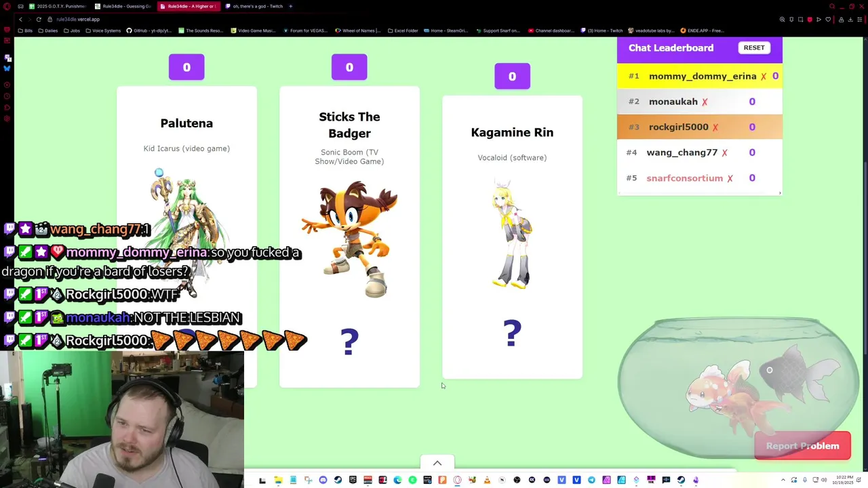Switch to the Rule34dle - Guessing Game tab
The width and height of the screenshot is (868, 488).
tap(123, 6)
